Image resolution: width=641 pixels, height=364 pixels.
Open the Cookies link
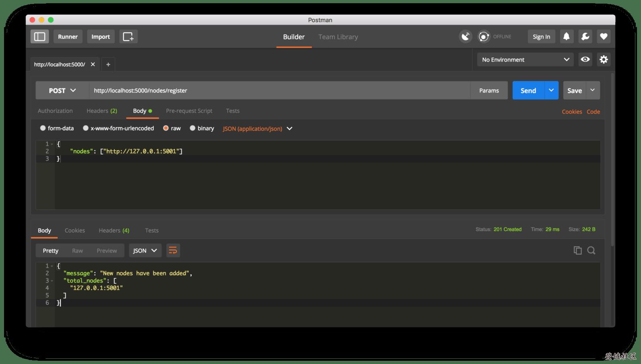coord(572,112)
